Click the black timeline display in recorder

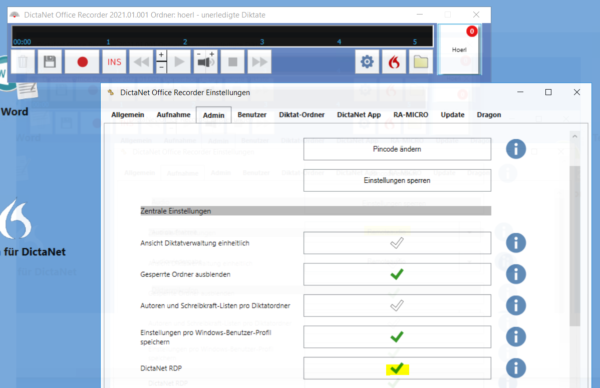[222, 36]
